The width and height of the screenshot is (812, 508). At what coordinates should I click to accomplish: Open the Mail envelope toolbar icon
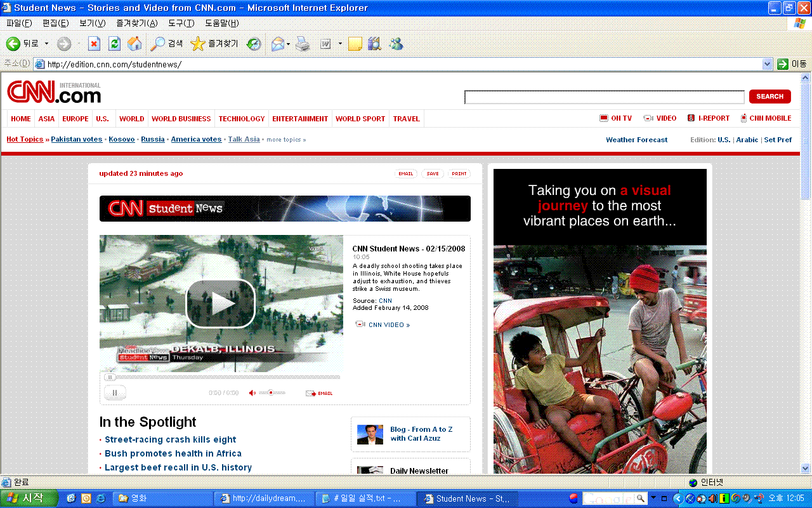[x=278, y=44]
